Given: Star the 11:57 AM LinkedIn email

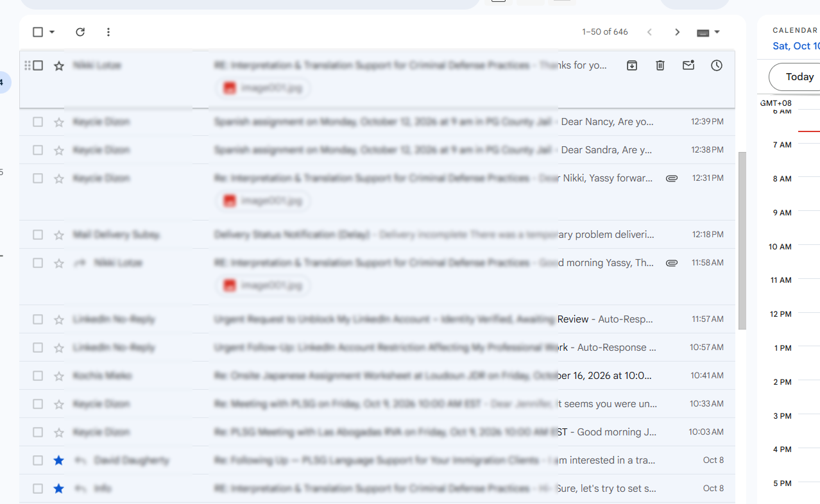Looking at the screenshot, I should click(x=59, y=319).
